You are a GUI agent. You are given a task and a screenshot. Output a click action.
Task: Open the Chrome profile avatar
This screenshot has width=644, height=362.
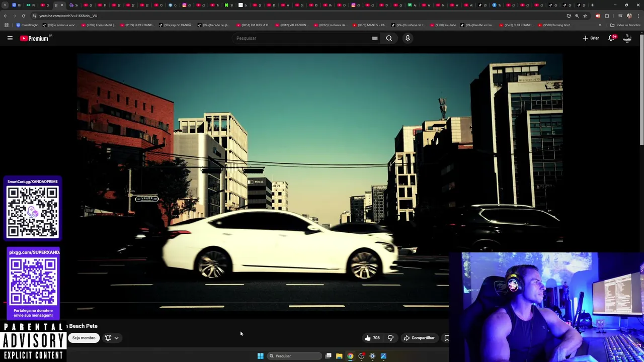pos(629,16)
